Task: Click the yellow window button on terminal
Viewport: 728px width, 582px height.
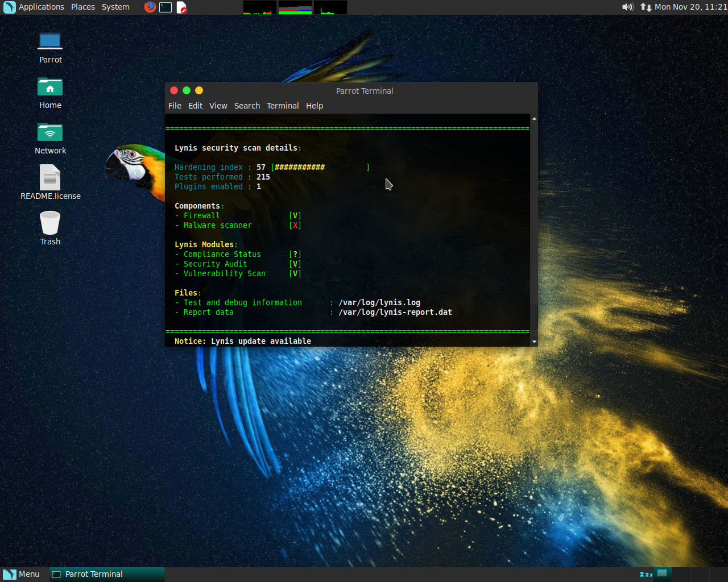Action: [x=199, y=90]
